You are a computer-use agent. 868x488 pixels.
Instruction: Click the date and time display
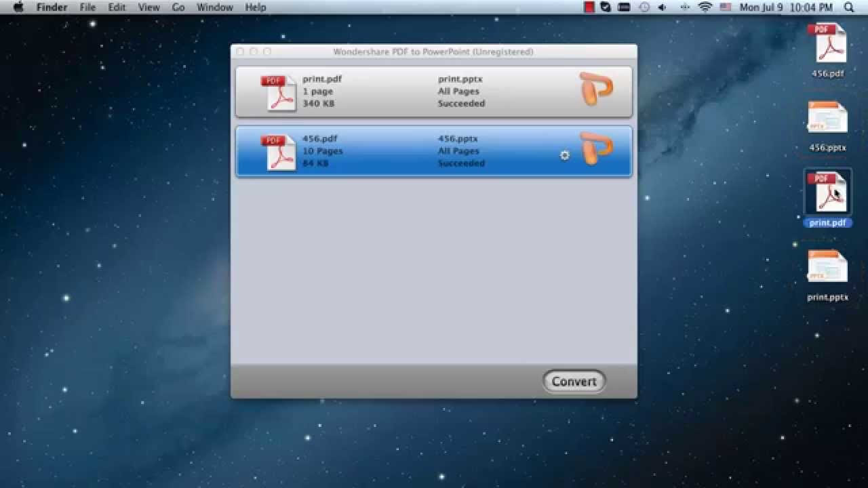(786, 7)
